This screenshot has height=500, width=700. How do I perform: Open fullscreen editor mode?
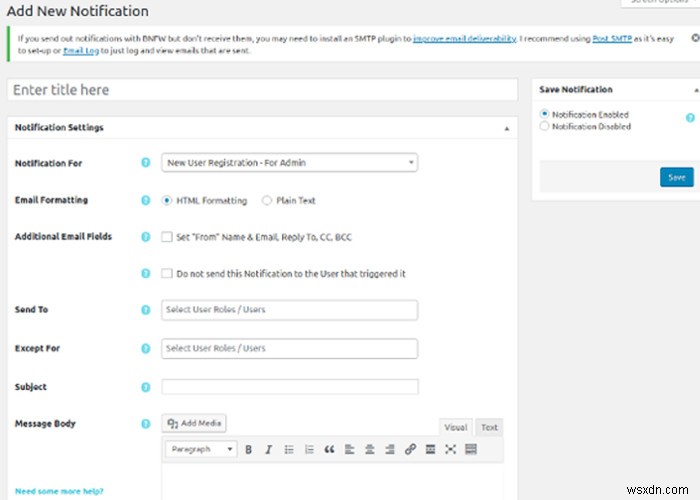(x=451, y=450)
